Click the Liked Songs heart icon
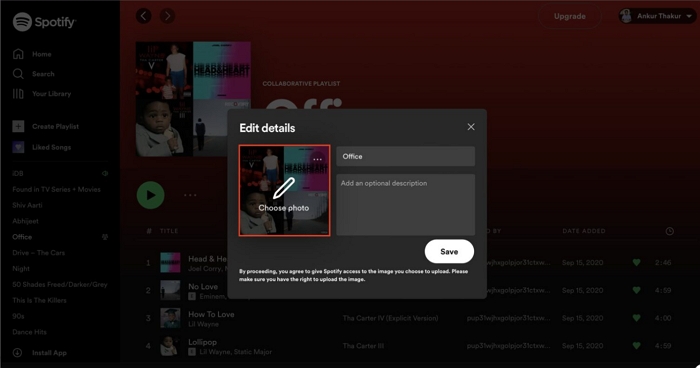The height and width of the screenshot is (368, 700). click(x=18, y=147)
